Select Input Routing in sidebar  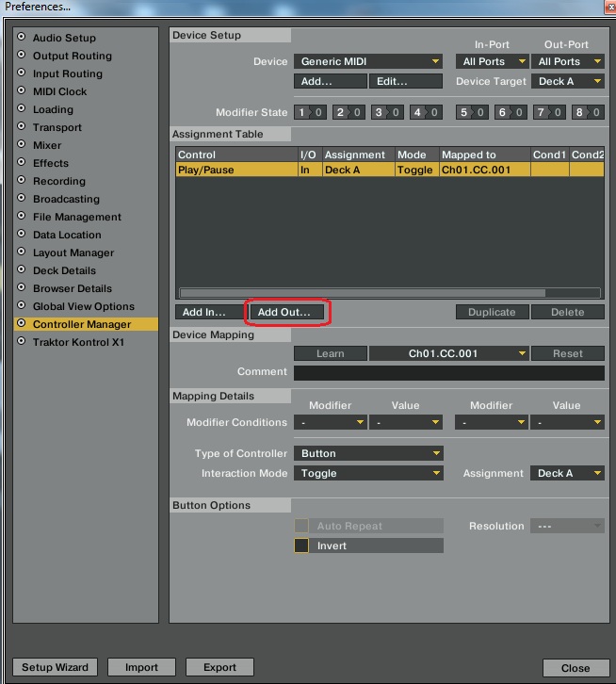(68, 73)
